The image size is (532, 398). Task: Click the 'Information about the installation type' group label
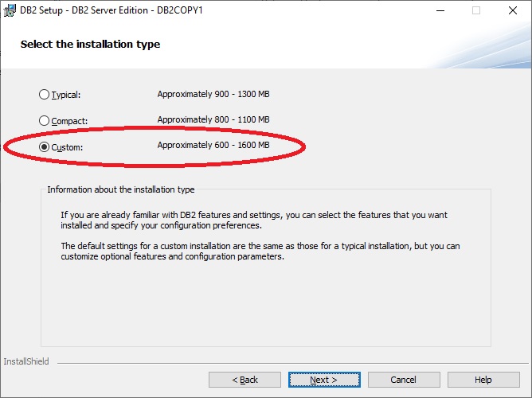[x=121, y=189]
